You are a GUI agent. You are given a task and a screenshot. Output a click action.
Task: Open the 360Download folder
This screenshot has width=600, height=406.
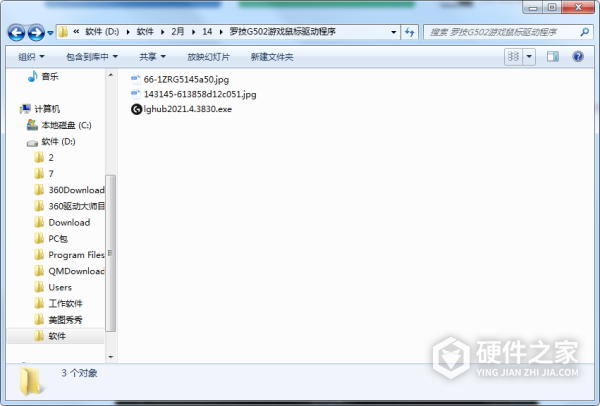point(76,190)
